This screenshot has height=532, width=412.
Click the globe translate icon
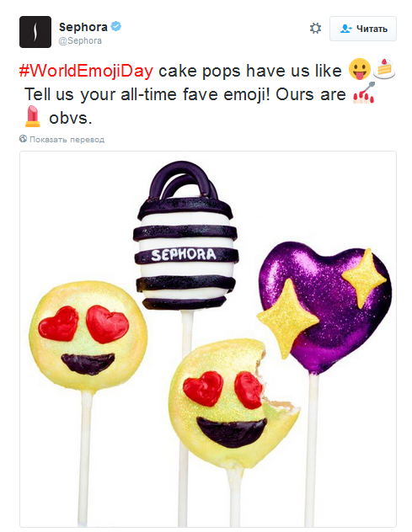click(23, 139)
